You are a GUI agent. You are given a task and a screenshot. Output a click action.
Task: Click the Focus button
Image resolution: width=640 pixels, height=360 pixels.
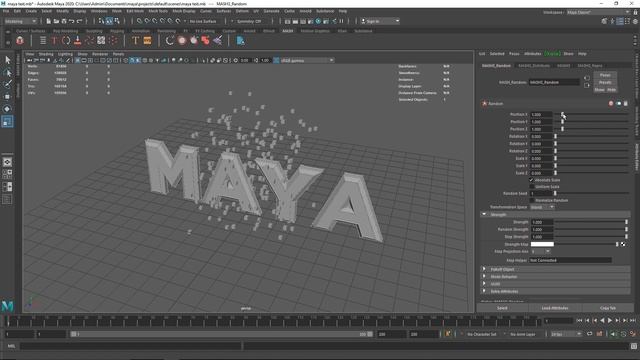point(605,75)
